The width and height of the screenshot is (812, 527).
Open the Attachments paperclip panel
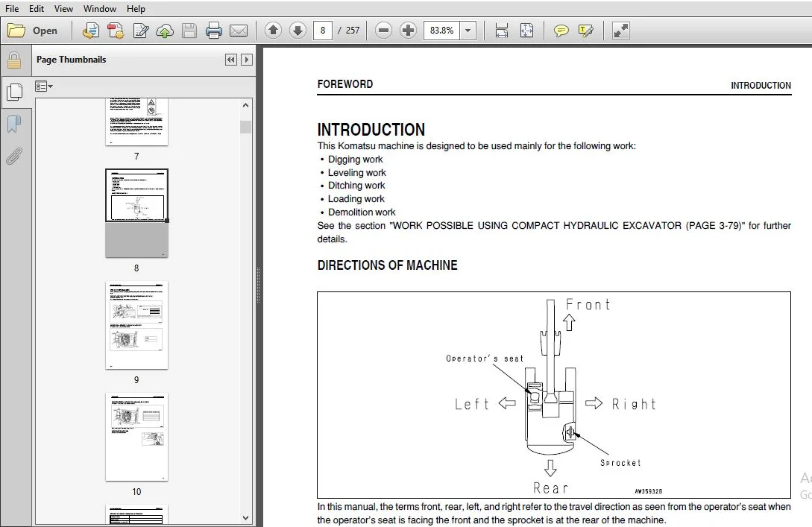pyautogui.click(x=14, y=156)
